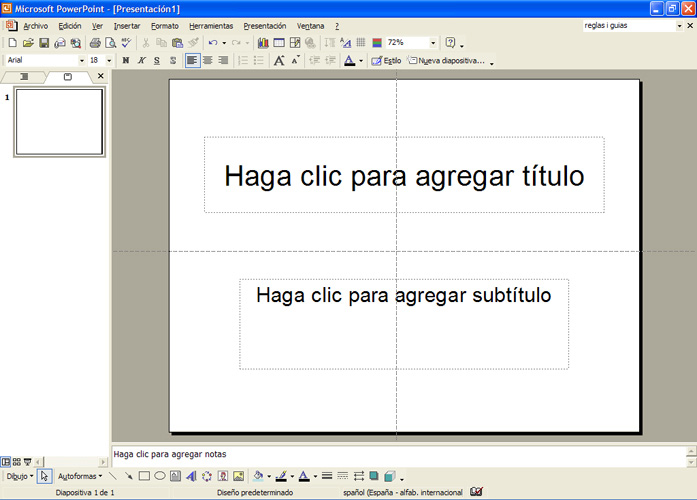The width and height of the screenshot is (697, 500).
Task: Open the Herramientas menu
Action: tap(211, 26)
